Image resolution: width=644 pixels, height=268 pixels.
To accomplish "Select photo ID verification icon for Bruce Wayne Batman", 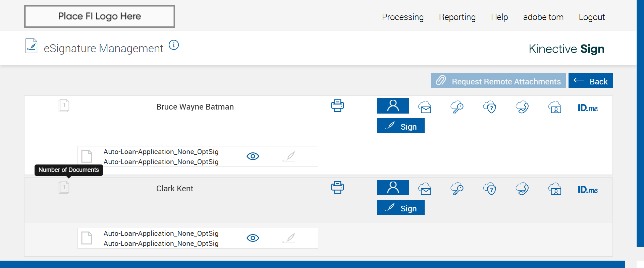I will tap(555, 107).
